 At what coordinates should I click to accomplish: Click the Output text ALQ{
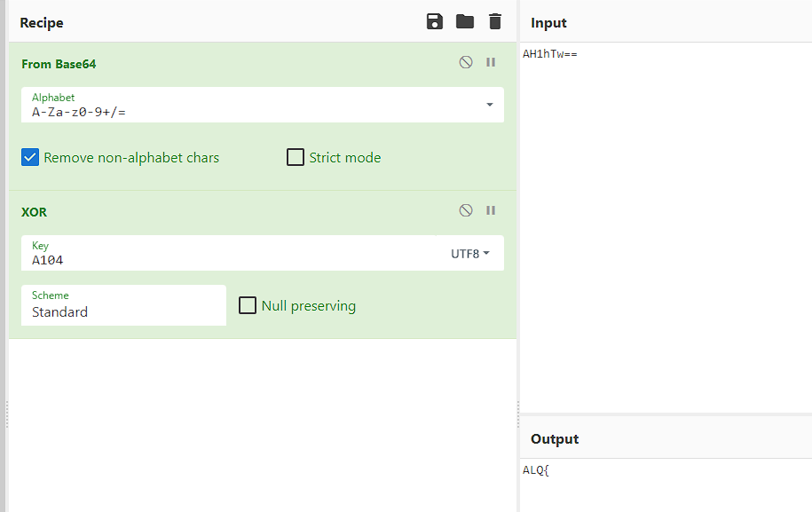536,471
